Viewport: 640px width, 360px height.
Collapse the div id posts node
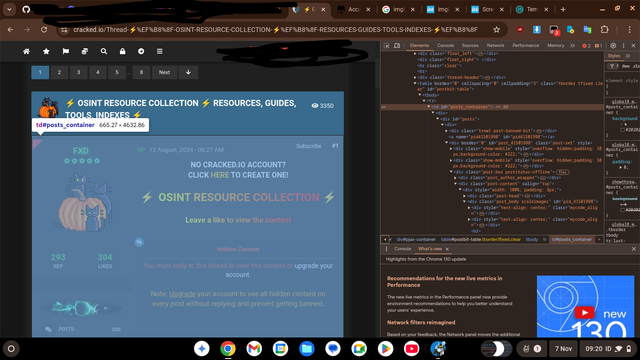click(x=438, y=119)
